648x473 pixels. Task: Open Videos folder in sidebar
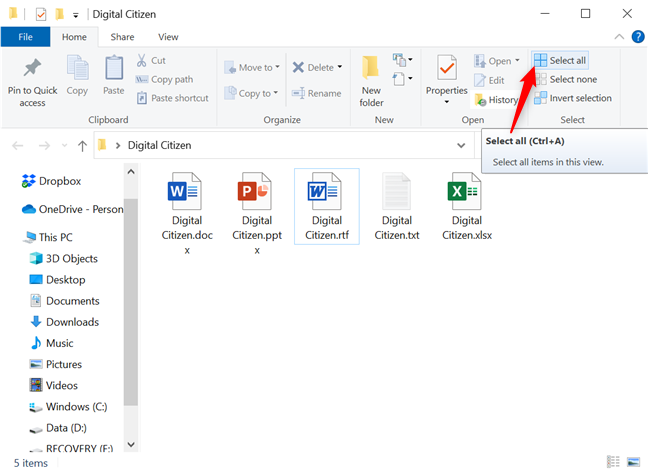point(54,385)
